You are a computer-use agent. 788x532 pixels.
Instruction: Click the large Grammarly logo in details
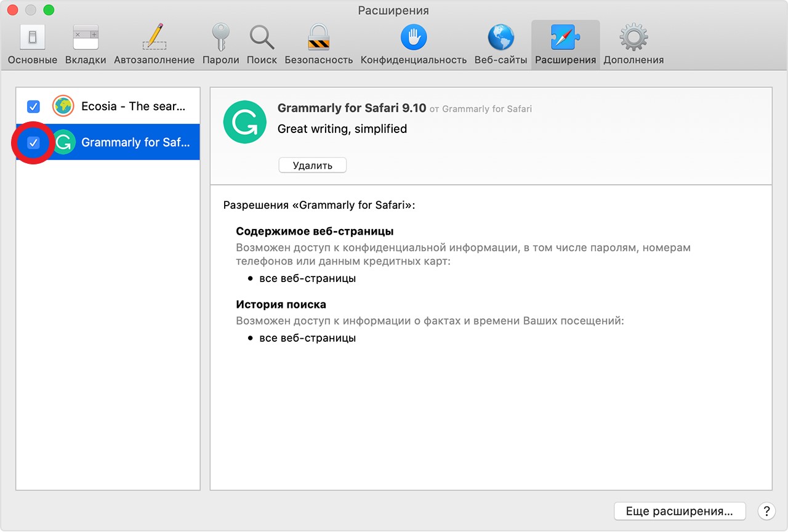tap(244, 122)
